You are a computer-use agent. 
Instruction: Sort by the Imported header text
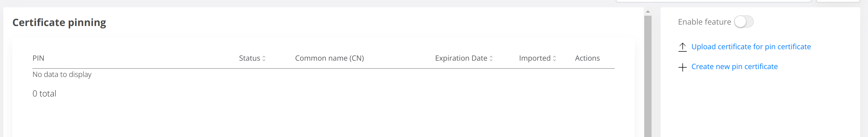[x=535, y=58]
